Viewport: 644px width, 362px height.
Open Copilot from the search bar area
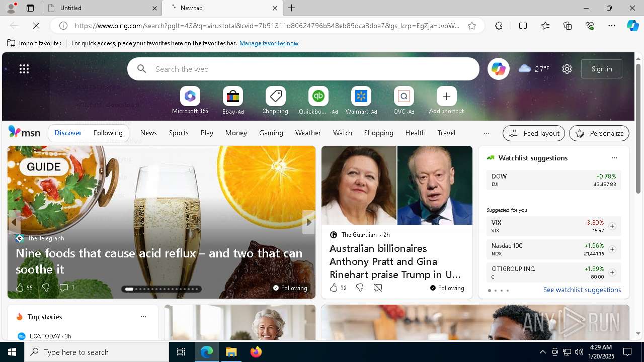point(498,69)
